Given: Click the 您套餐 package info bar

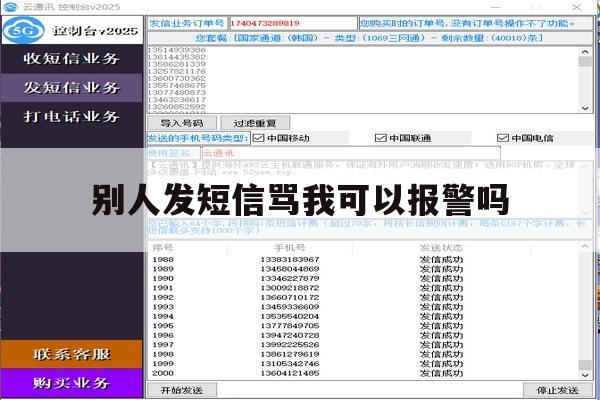Looking at the screenshot, I should pos(370,38).
